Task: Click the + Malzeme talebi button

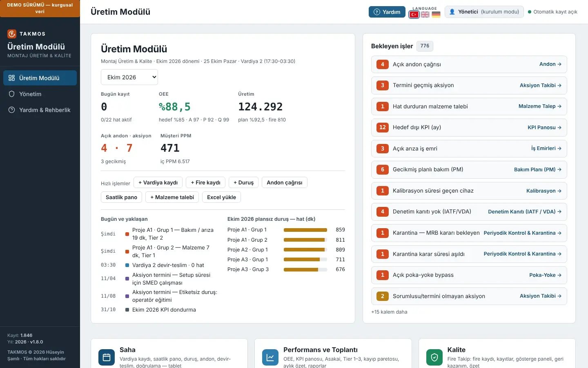Action: coord(172,197)
